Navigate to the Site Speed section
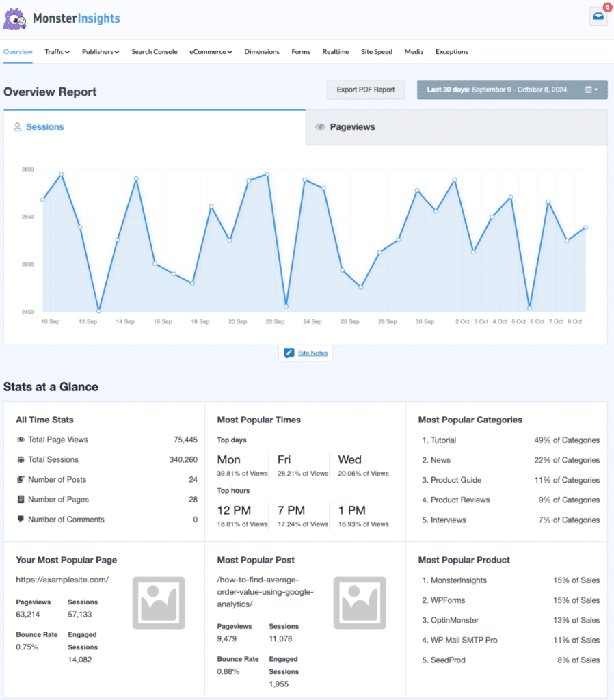This screenshot has width=614, height=700. [x=377, y=51]
